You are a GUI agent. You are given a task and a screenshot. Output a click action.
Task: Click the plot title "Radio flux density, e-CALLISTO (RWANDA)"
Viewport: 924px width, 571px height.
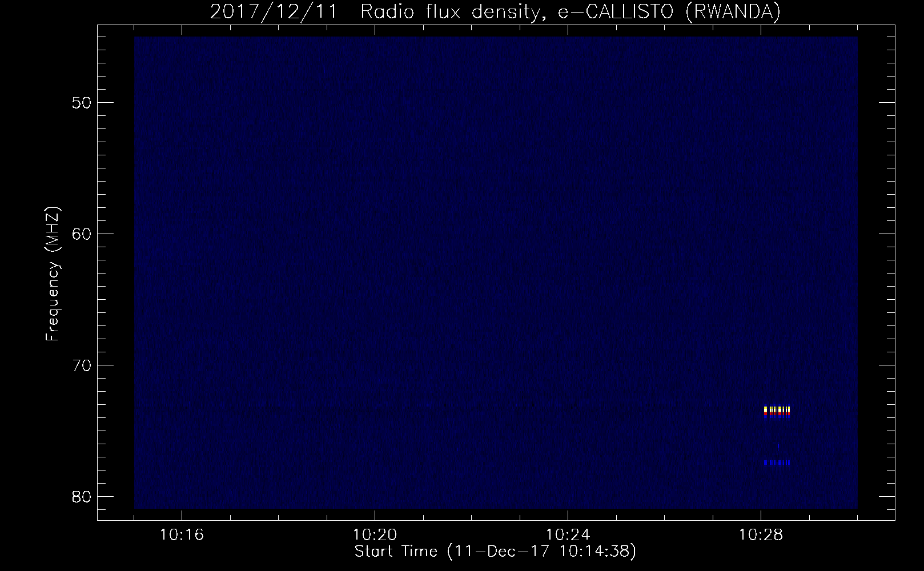click(x=570, y=13)
